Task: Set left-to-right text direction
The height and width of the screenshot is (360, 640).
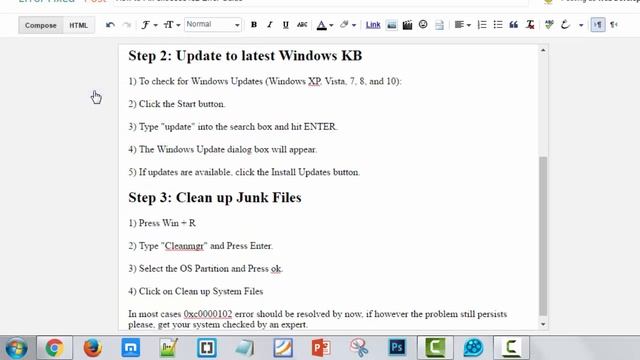Action: tap(598, 25)
